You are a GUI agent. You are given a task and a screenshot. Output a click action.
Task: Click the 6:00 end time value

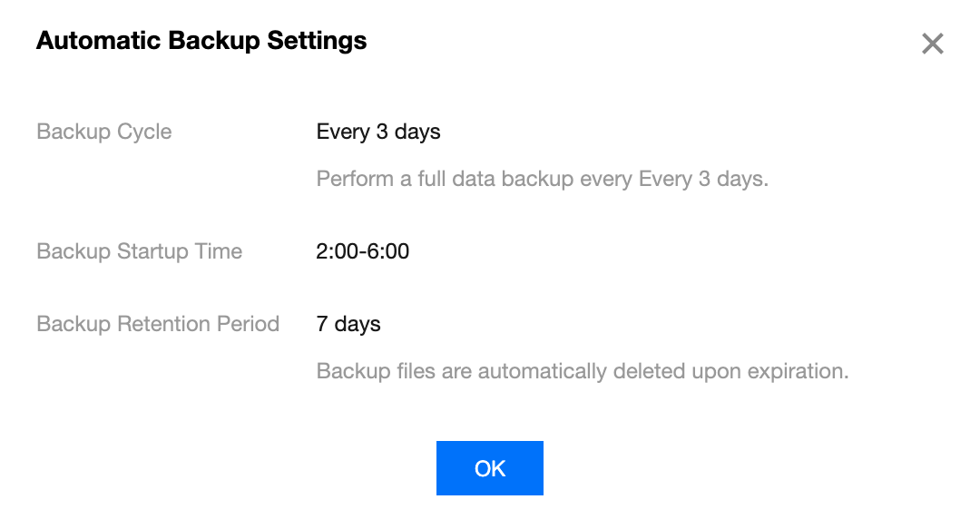tap(388, 251)
